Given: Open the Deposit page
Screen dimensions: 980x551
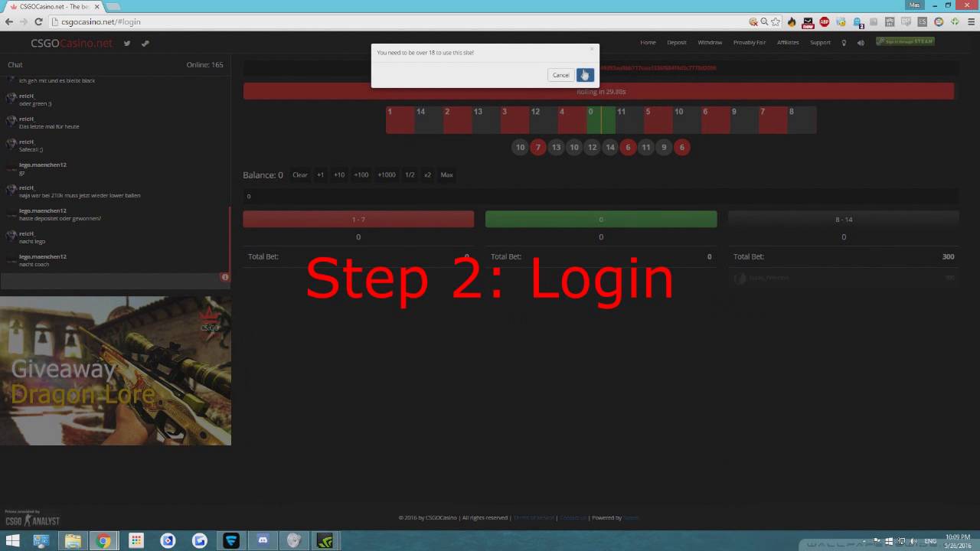Looking at the screenshot, I should click(x=677, y=43).
